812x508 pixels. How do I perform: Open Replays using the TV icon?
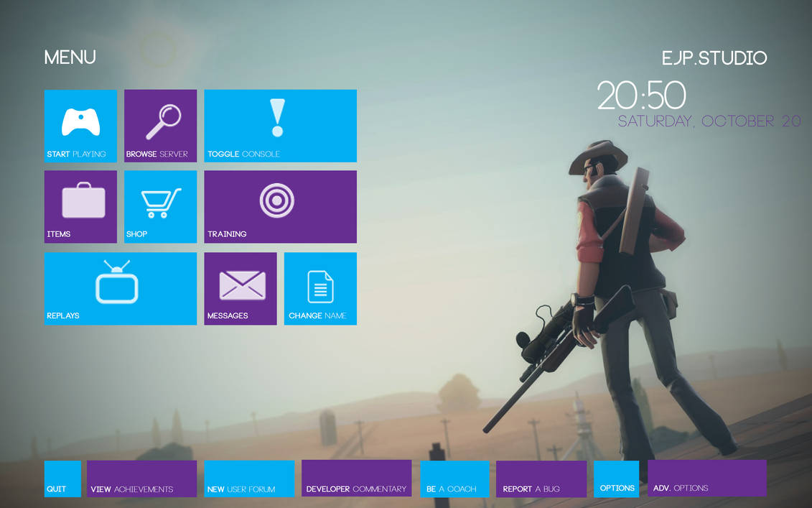[x=117, y=282]
